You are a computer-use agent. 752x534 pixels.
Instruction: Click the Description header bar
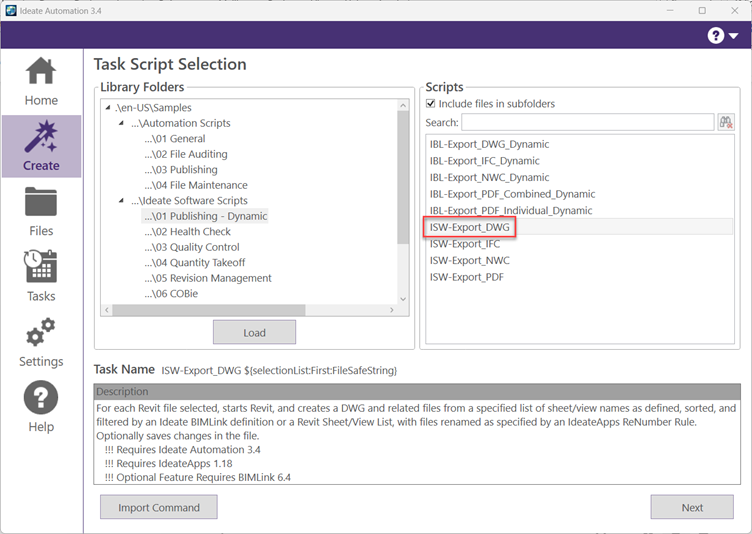point(417,392)
